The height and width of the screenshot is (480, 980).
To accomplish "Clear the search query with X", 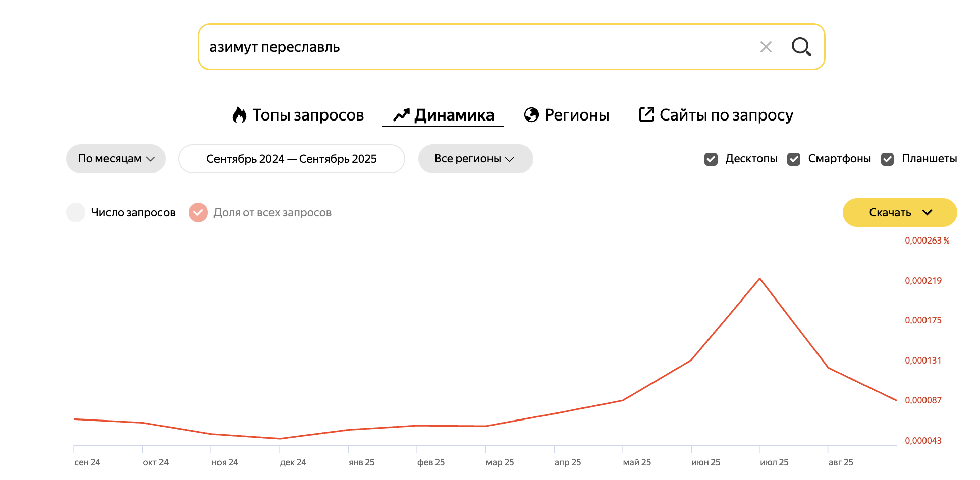I will [766, 47].
